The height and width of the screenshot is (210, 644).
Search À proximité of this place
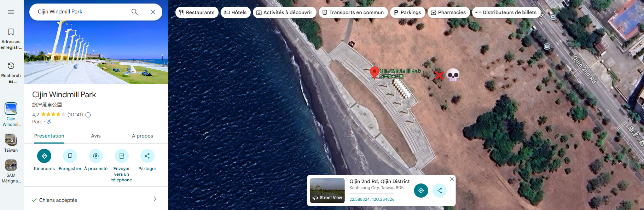click(x=96, y=156)
